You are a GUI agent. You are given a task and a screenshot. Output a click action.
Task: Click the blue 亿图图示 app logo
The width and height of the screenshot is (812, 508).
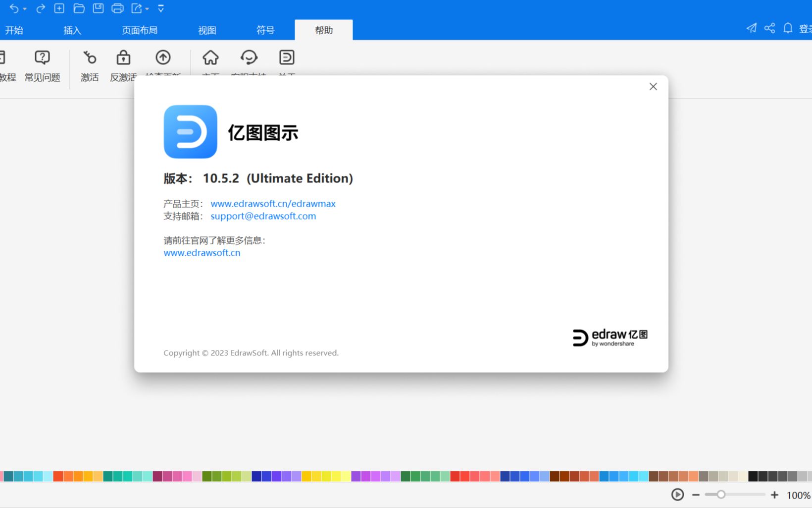(x=191, y=132)
